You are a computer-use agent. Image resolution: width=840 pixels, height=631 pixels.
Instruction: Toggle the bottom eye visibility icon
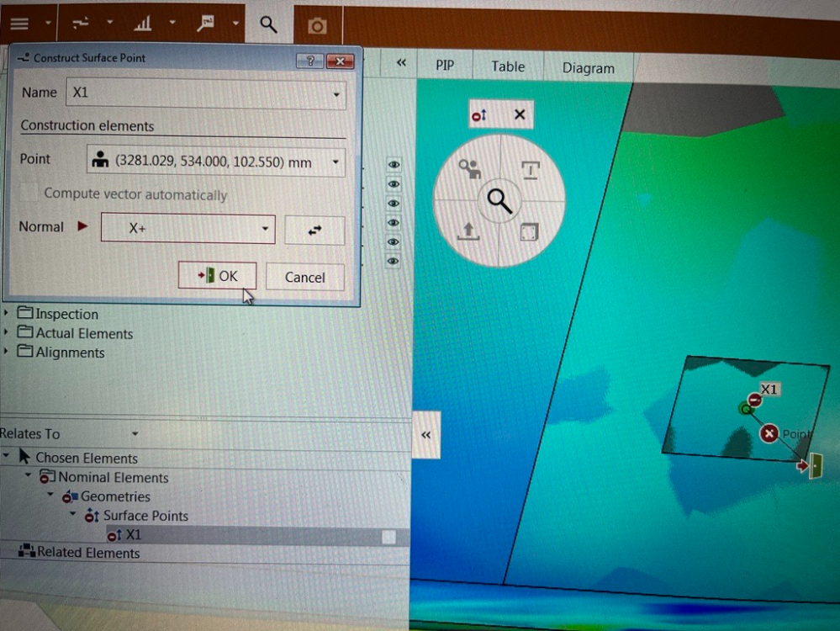click(x=393, y=262)
